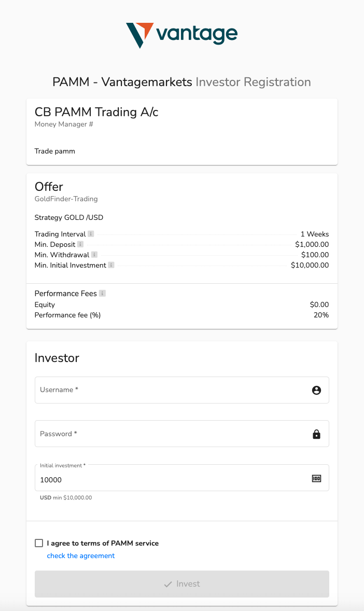Check the 'I agree to terms of PAMM service' box

click(x=39, y=543)
